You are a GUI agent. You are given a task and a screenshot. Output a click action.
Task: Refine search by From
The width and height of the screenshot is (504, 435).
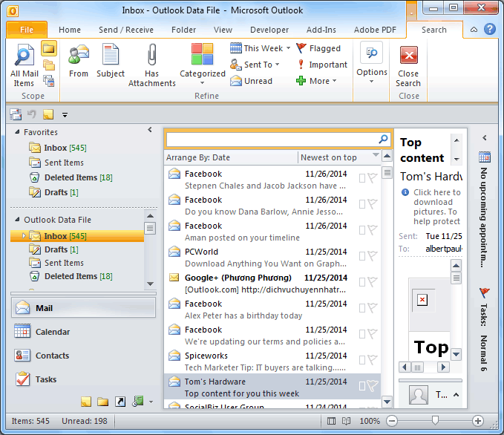click(x=79, y=61)
